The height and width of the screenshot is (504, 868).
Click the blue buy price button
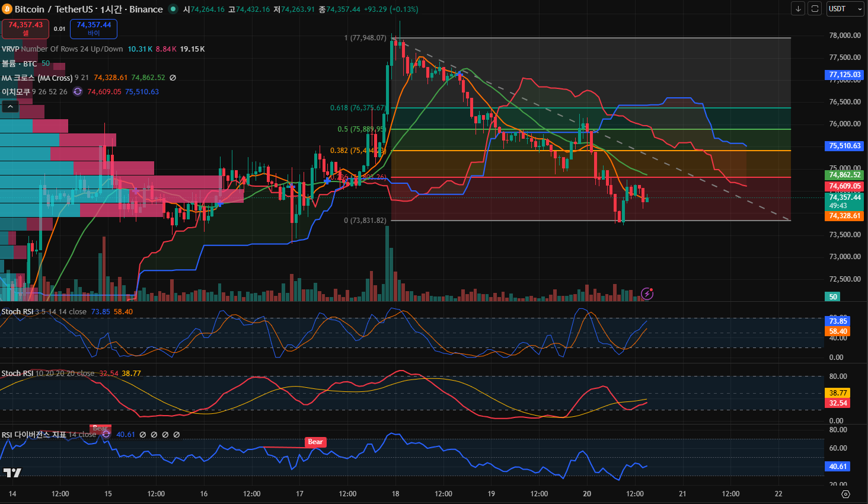click(x=94, y=28)
